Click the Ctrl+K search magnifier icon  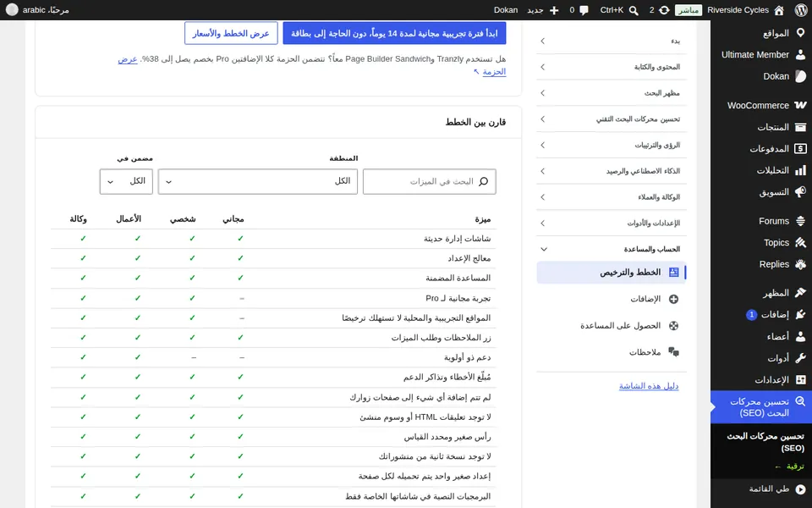pyautogui.click(x=634, y=10)
